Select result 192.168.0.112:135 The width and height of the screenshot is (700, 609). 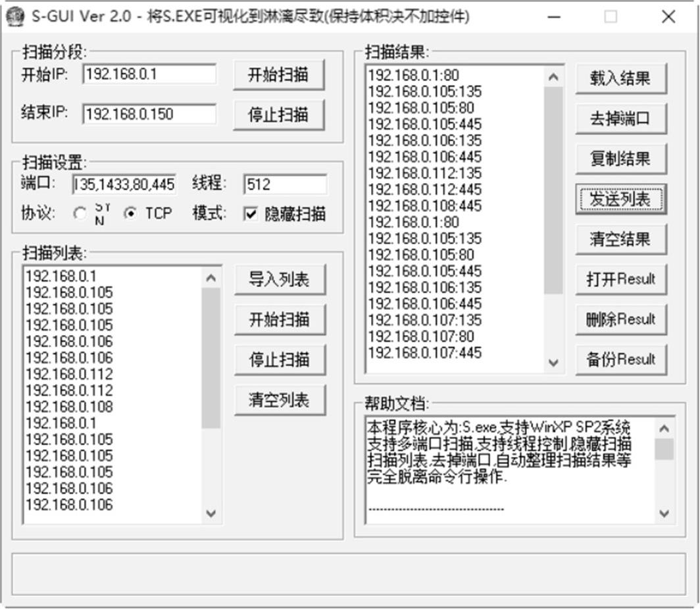click(425, 173)
